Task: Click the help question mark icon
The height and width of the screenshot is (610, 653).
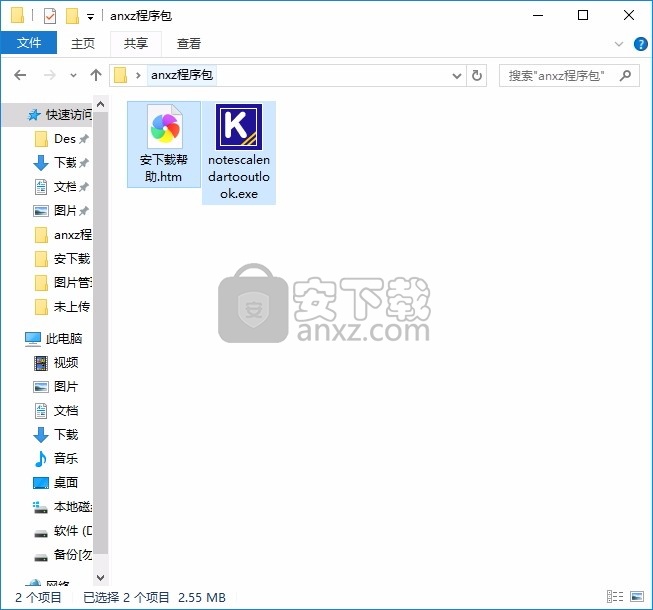Action: pyautogui.click(x=640, y=43)
